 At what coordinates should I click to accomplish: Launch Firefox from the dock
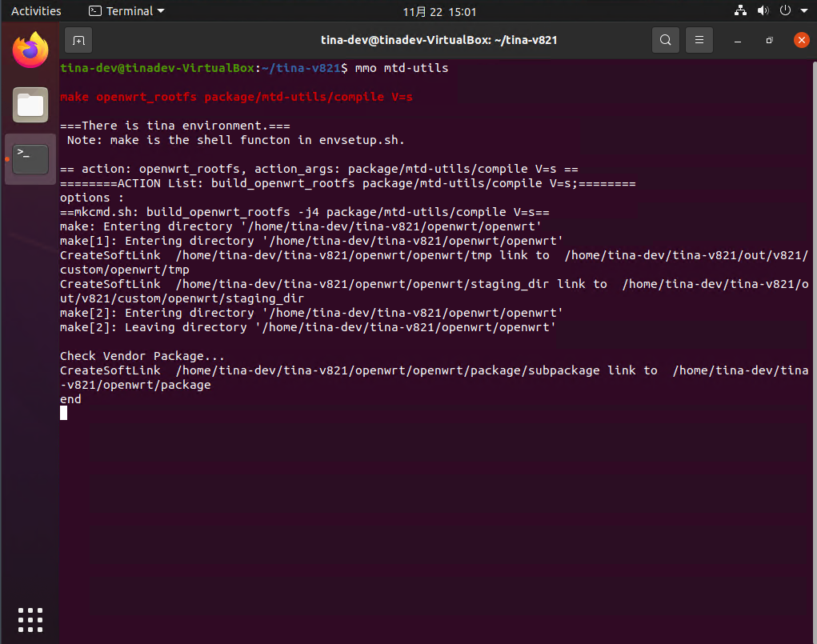pyautogui.click(x=30, y=51)
